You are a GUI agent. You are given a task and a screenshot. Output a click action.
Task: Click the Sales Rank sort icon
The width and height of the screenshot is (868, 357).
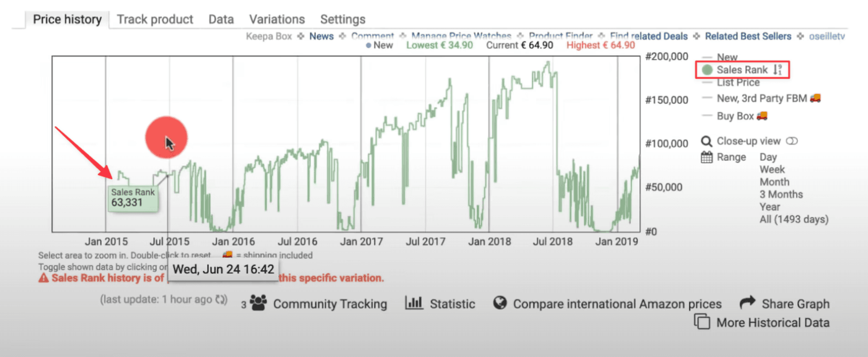[778, 70]
